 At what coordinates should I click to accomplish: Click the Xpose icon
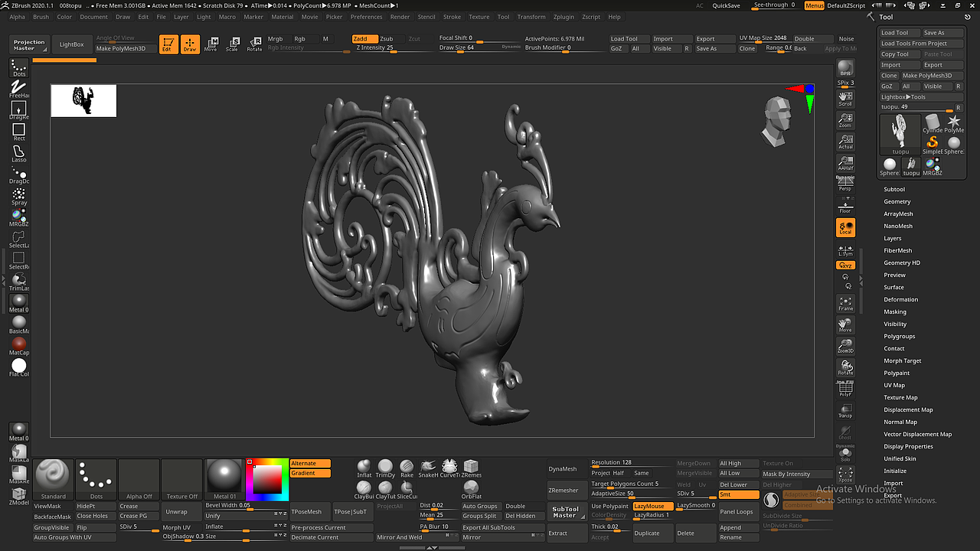tap(845, 475)
